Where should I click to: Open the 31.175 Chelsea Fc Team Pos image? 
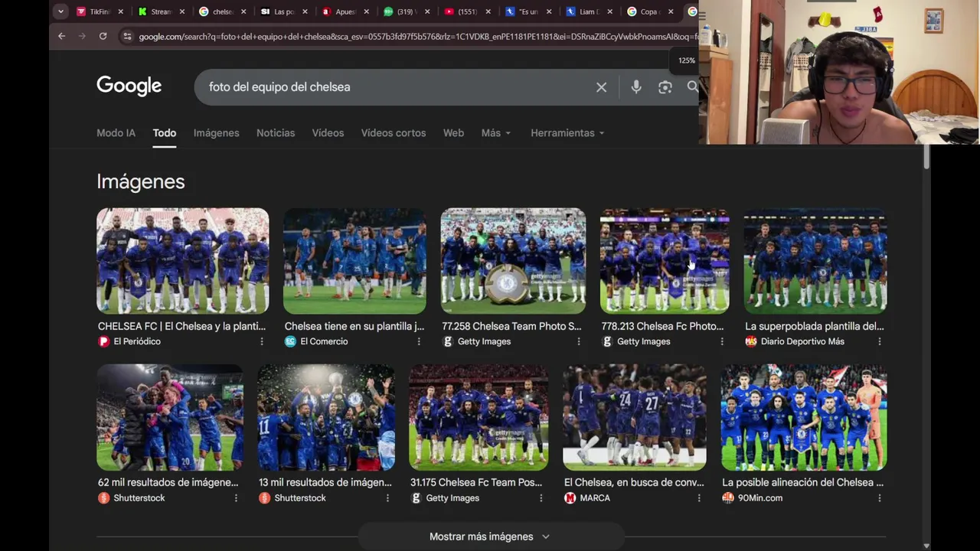pos(479,417)
